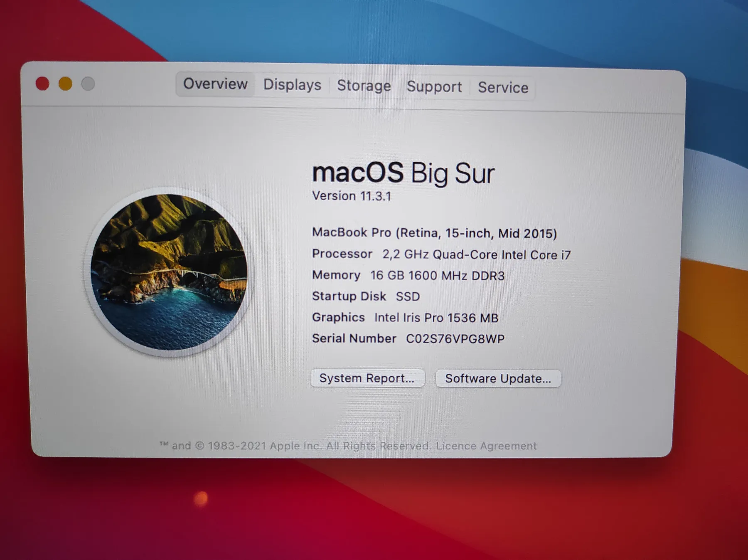Go to the Service tab

(x=503, y=87)
